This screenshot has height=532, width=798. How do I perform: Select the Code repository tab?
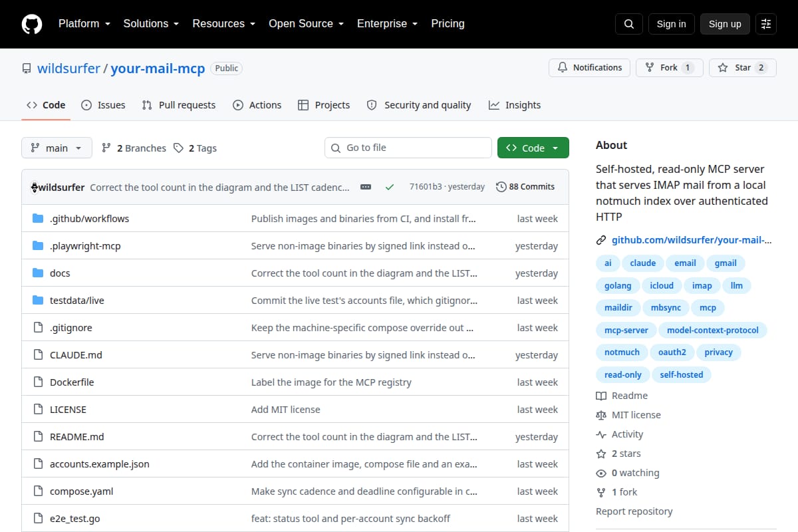tap(46, 105)
